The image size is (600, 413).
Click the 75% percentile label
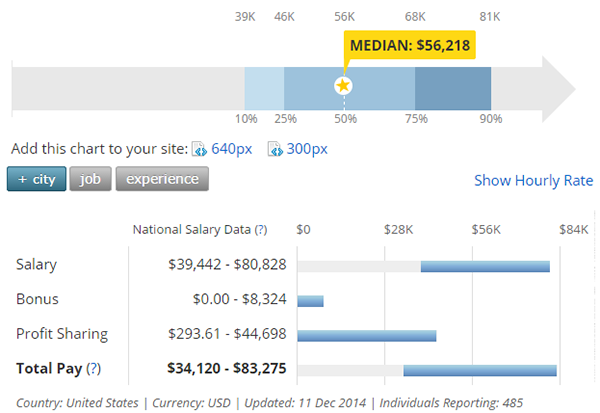[416, 119]
